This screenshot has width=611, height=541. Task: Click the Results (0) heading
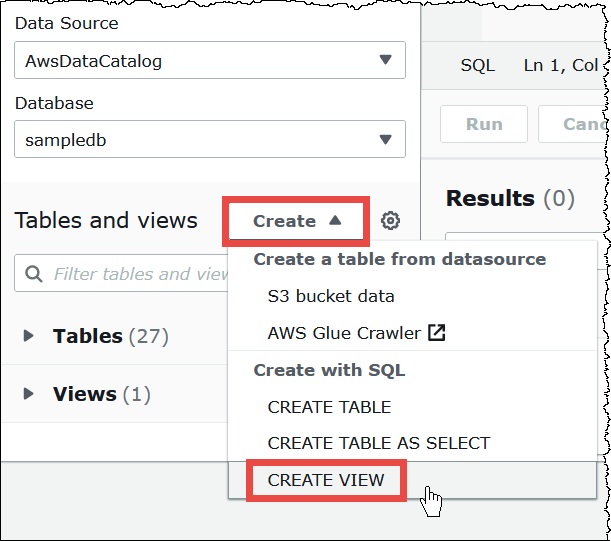click(510, 198)
